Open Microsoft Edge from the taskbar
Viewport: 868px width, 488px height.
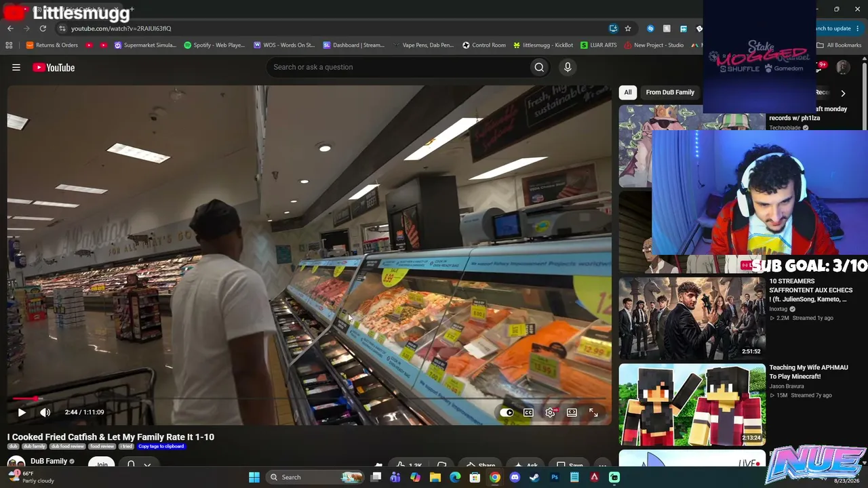(455, 477)
